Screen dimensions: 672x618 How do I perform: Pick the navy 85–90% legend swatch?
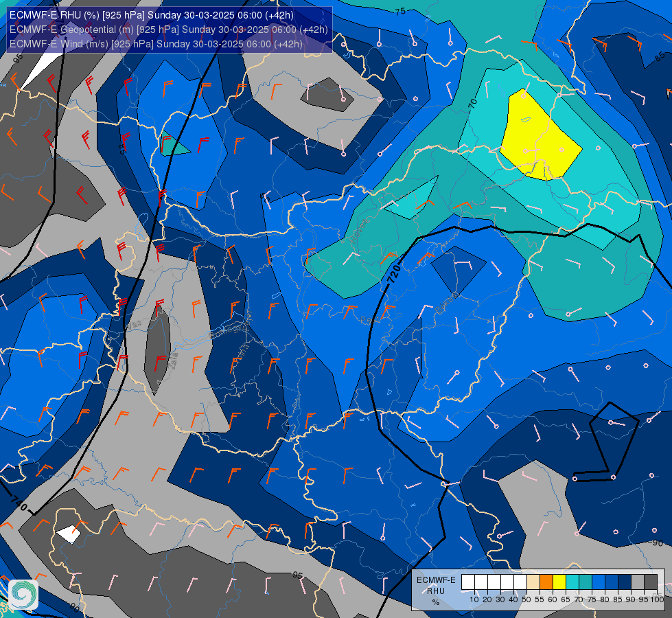pos(625,582)
